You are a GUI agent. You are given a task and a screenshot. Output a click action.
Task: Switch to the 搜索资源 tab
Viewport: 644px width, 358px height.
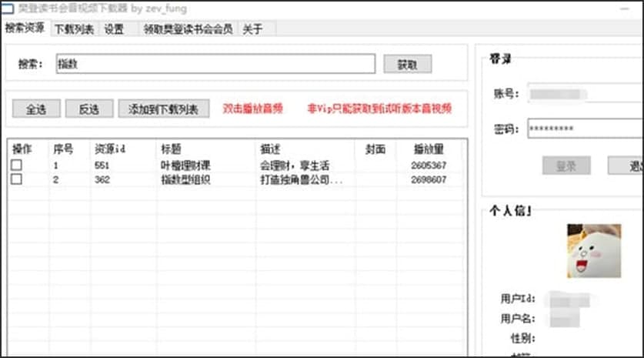(x=25, y=28)
